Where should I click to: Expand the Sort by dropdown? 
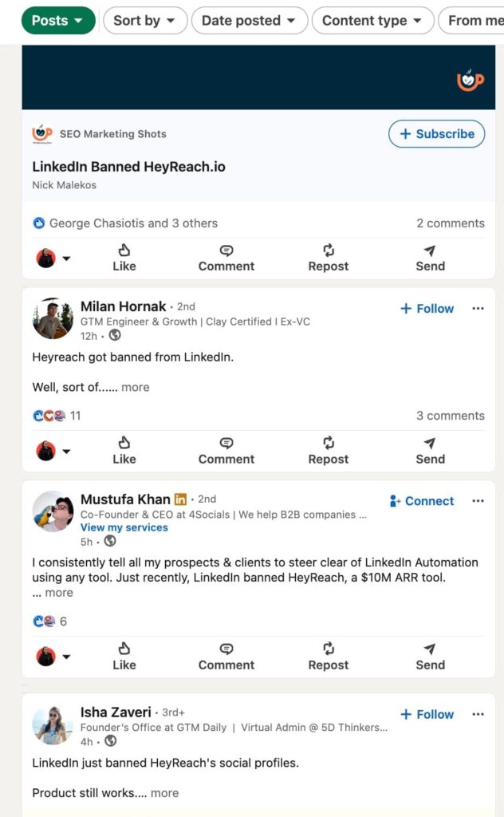tap(145, 21)
